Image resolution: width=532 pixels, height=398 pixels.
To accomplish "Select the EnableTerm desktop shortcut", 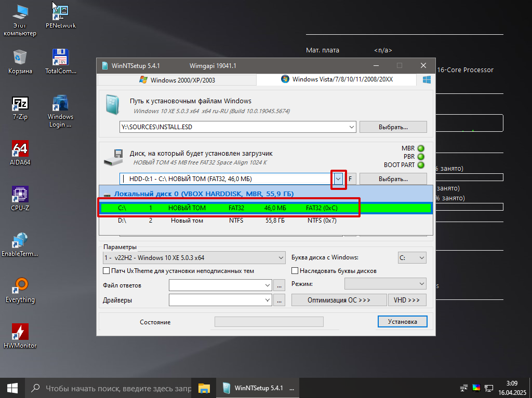I will pos(20,245).
